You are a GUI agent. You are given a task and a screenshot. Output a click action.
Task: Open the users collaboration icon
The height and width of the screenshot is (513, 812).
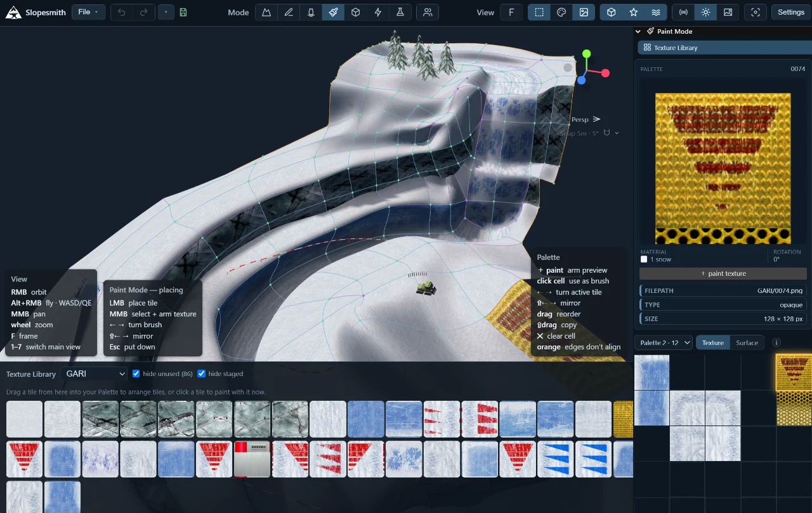click(428, 12)
